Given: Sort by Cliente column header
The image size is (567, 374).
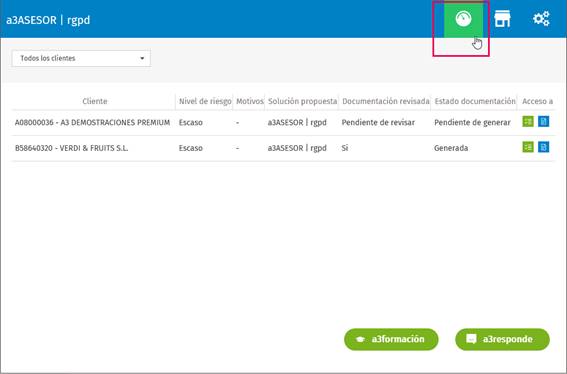Looking at the screenshot, I should [x=95, y=101].
